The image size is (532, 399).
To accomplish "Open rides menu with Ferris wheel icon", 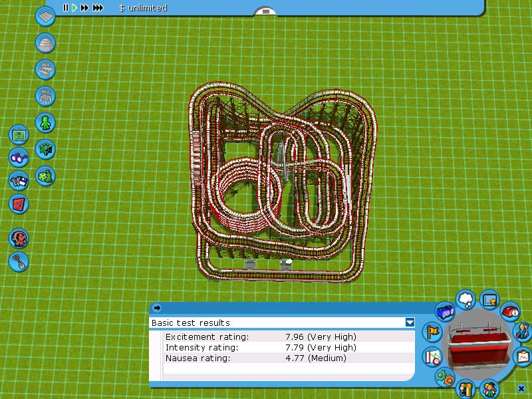I will (19, 238).
